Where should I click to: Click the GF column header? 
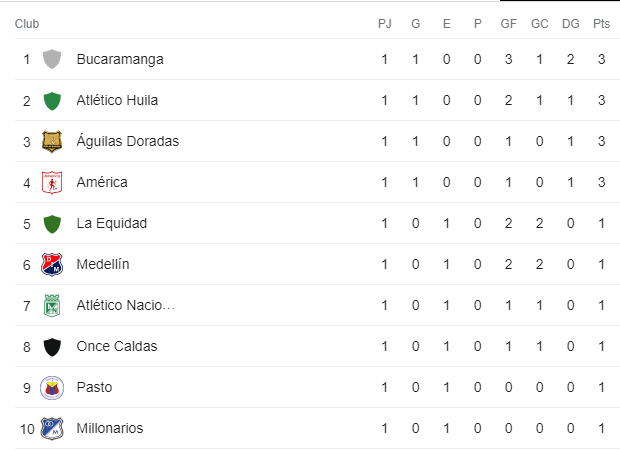tap(508, 23)
